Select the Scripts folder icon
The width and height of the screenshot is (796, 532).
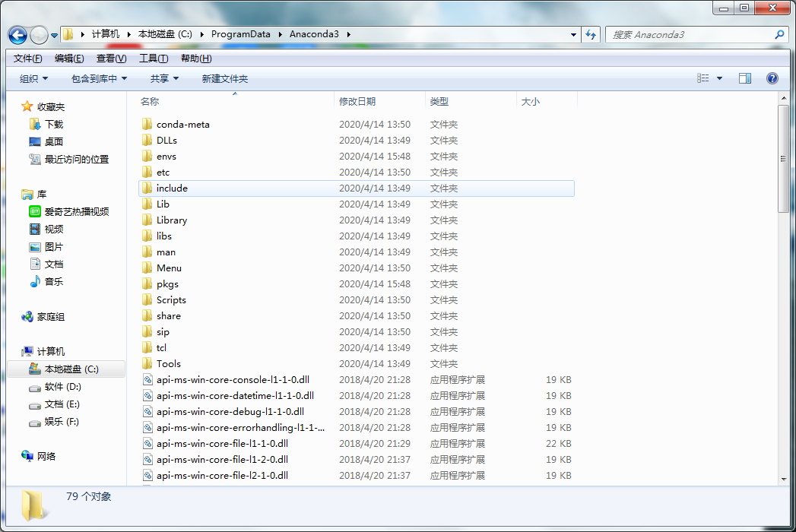point(147,300)
